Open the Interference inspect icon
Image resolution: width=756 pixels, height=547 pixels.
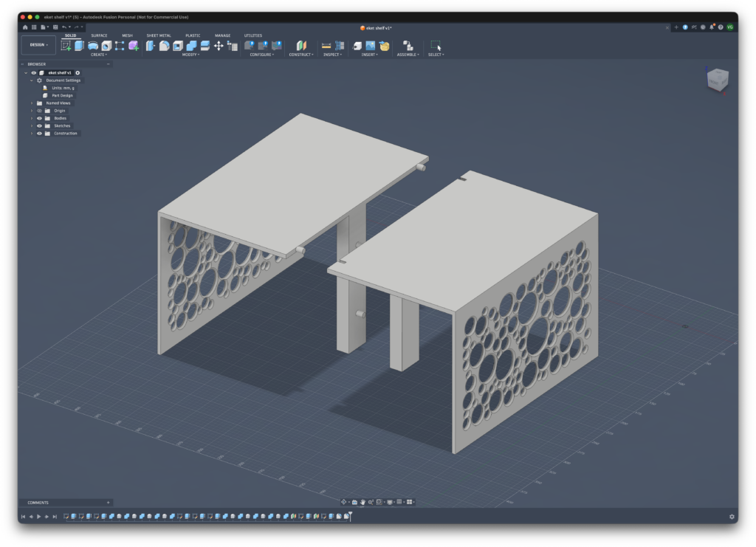coord(340,46)
